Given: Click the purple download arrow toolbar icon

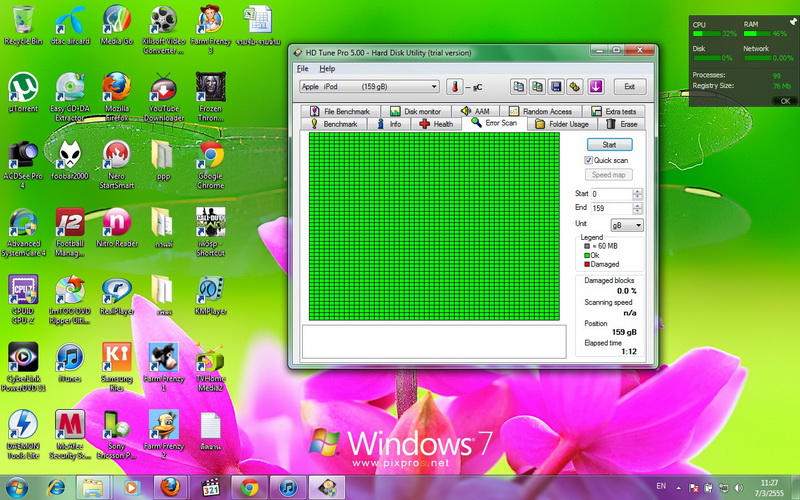Looking at the screenshot, I should (596, 87).
